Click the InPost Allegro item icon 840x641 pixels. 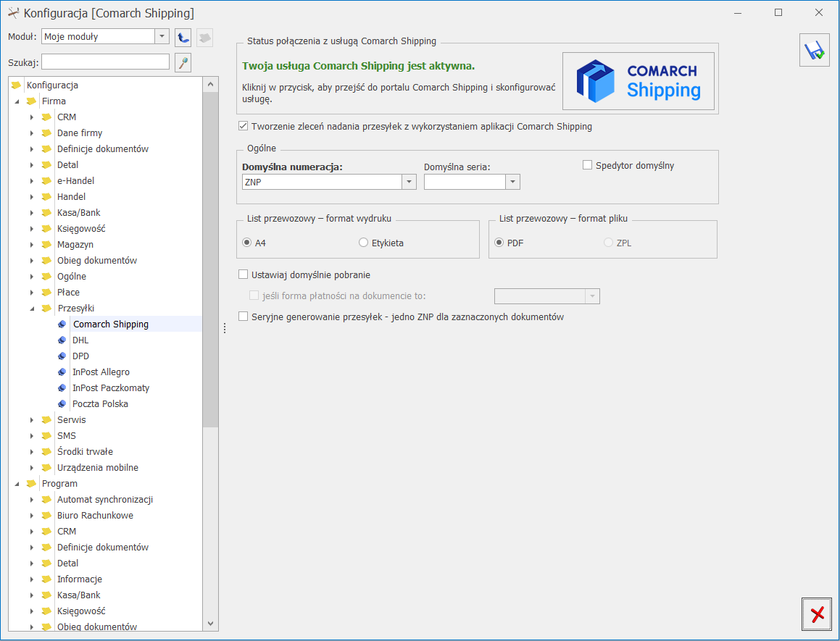coord(62,372)
